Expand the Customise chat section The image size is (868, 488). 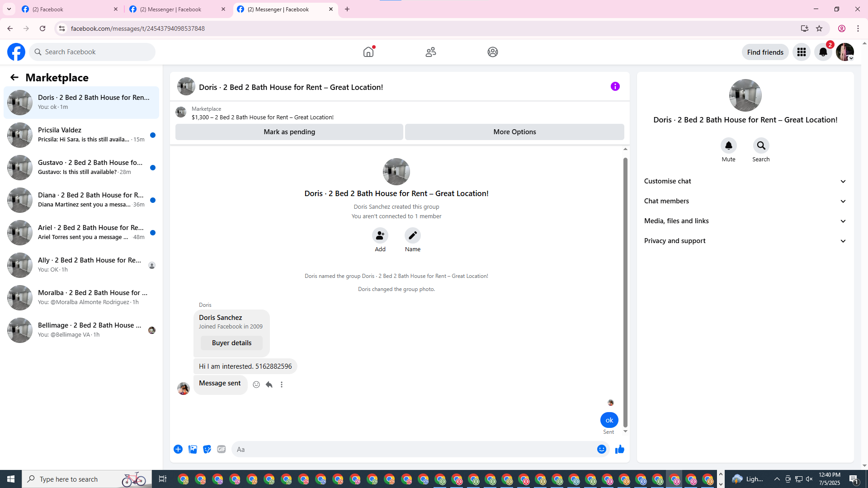[745, 181]
